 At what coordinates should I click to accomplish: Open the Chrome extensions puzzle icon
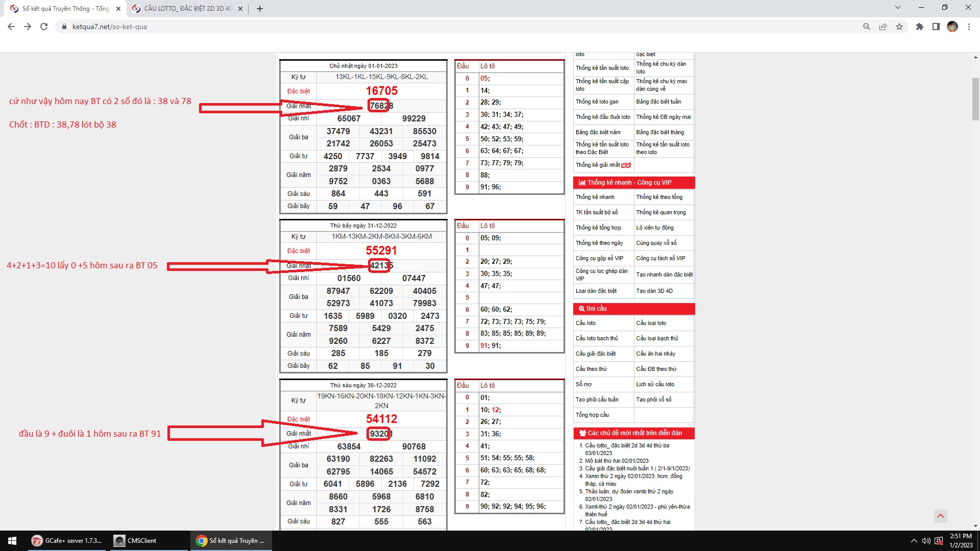coord(919,27)
